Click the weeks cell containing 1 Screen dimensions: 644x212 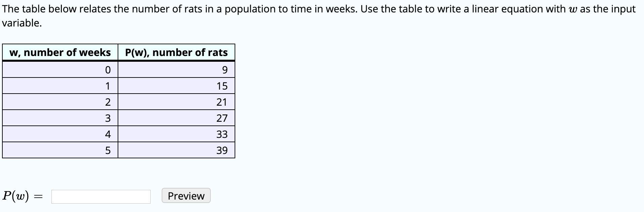60,86
